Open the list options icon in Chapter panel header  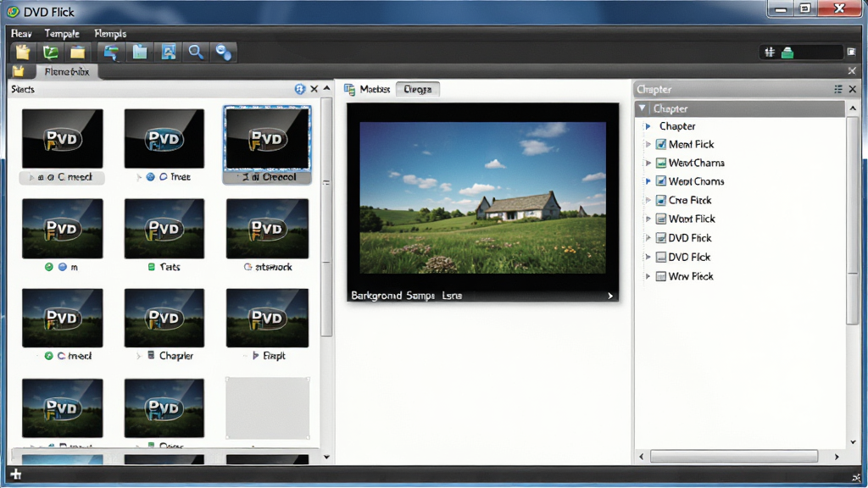tap(838, 89)
